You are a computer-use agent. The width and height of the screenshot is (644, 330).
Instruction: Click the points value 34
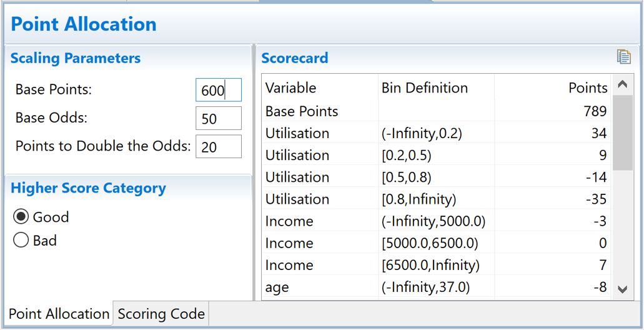click(x=599, y=133)
